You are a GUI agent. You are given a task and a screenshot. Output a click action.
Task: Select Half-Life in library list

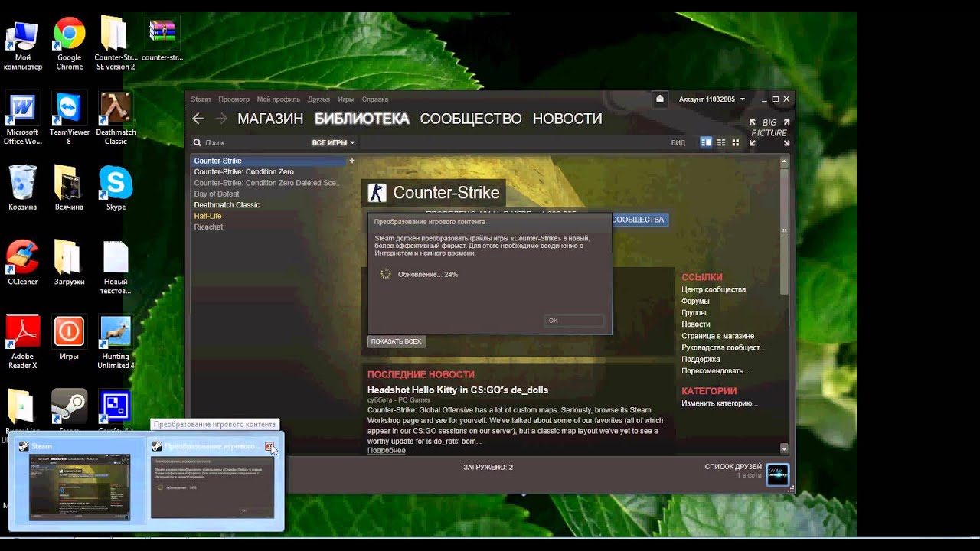pos(266,216)
